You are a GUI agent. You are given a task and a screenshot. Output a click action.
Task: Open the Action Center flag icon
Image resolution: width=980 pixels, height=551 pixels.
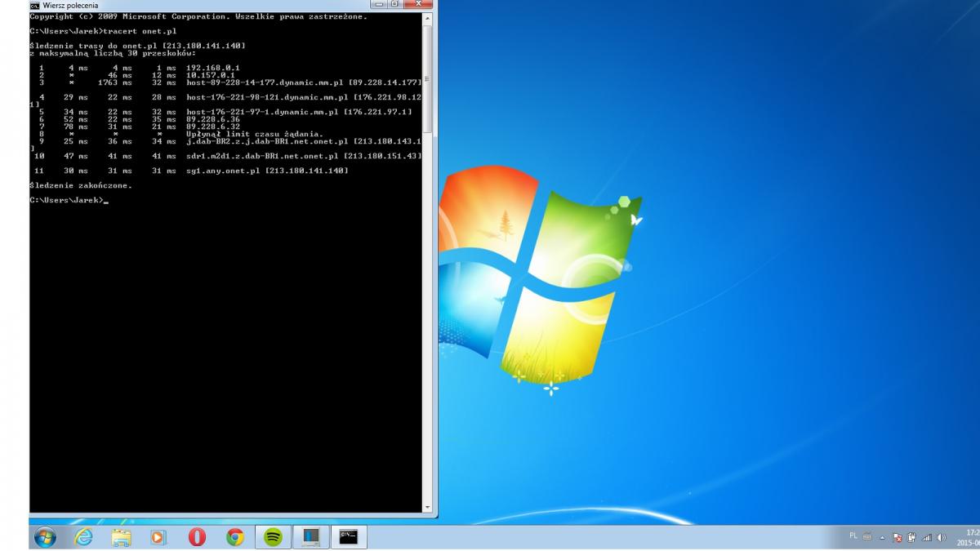coord(897,537)
